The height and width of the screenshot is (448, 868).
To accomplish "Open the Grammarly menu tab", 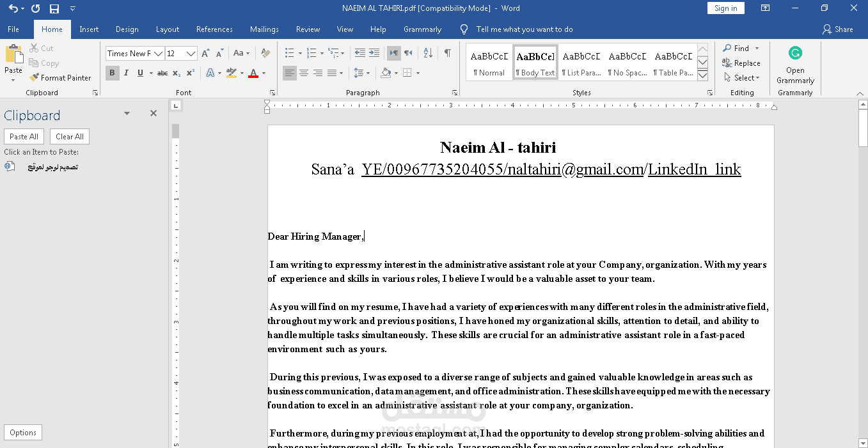I will [422, 29].
